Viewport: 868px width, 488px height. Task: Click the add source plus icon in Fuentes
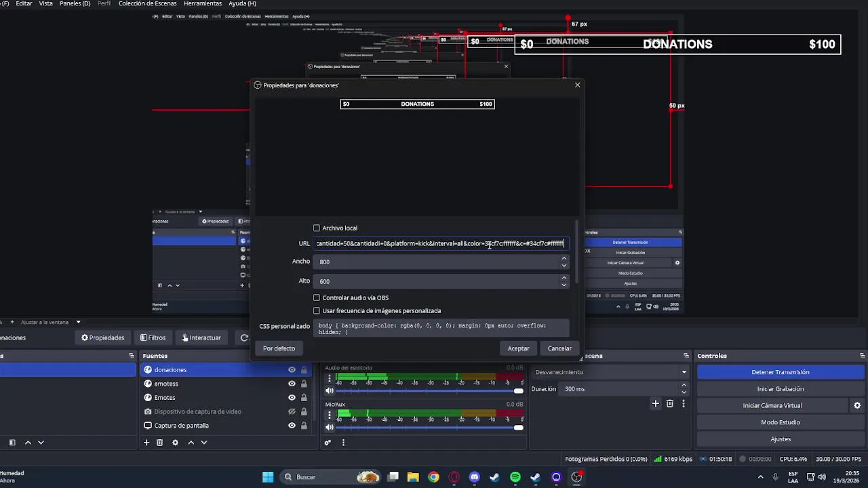click(146, 443)
